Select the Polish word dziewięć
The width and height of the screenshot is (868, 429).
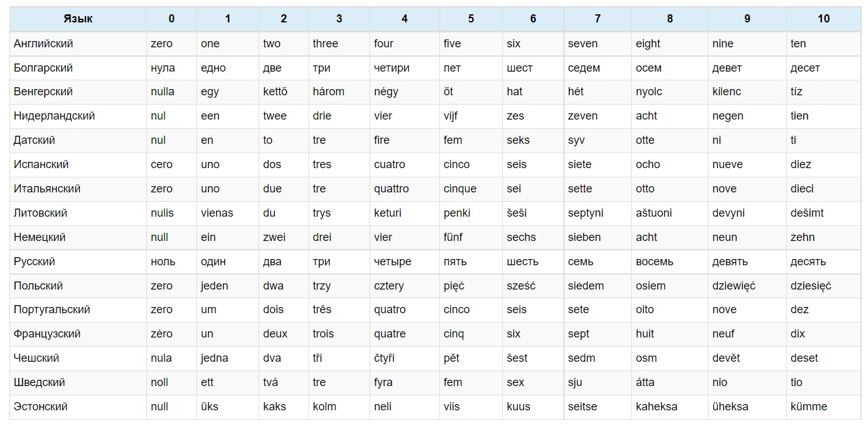734,286
